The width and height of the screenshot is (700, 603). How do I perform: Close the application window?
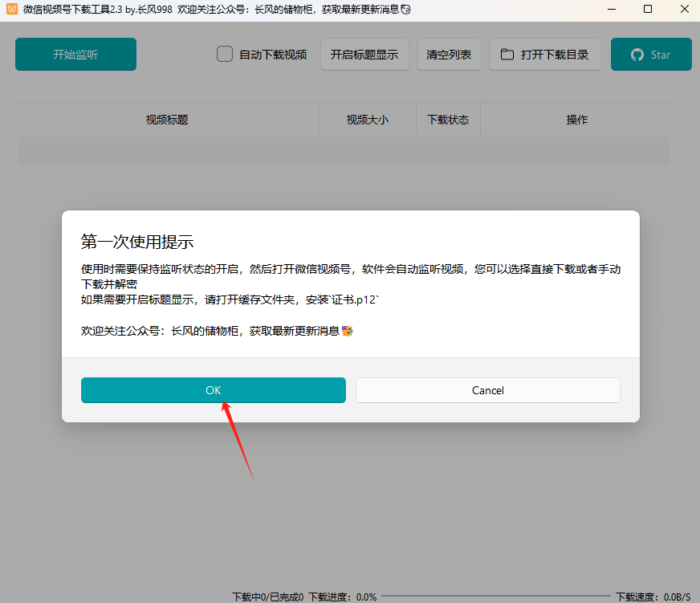(x=685, y=9)
